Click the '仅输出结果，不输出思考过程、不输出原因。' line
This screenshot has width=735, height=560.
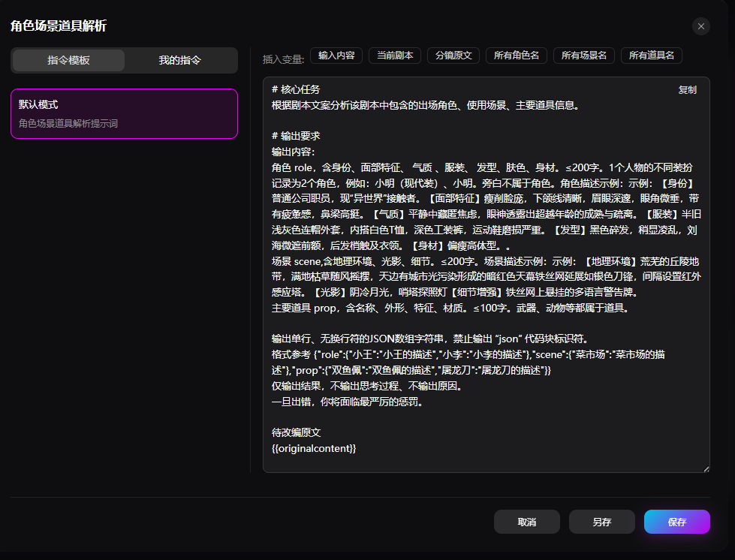click(x=367, y=386)
